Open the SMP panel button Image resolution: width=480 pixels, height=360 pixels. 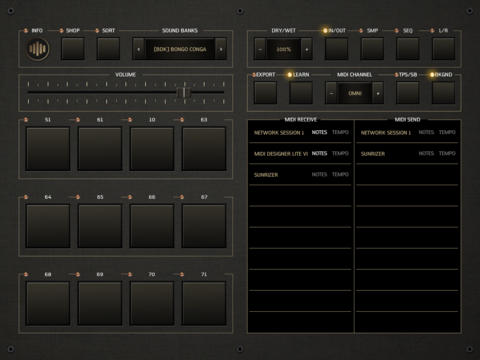(372, 49)
